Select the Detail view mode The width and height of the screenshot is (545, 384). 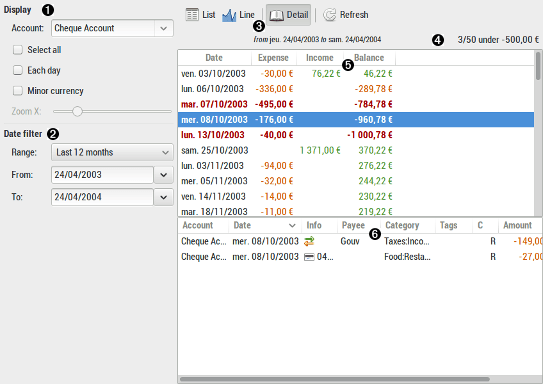tap(288, 15)
